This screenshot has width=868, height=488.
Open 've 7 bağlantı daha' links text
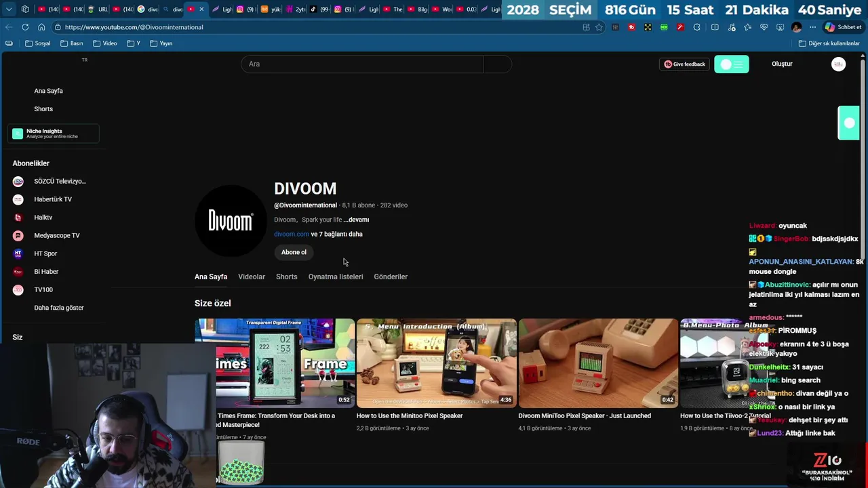coord(336,234)
